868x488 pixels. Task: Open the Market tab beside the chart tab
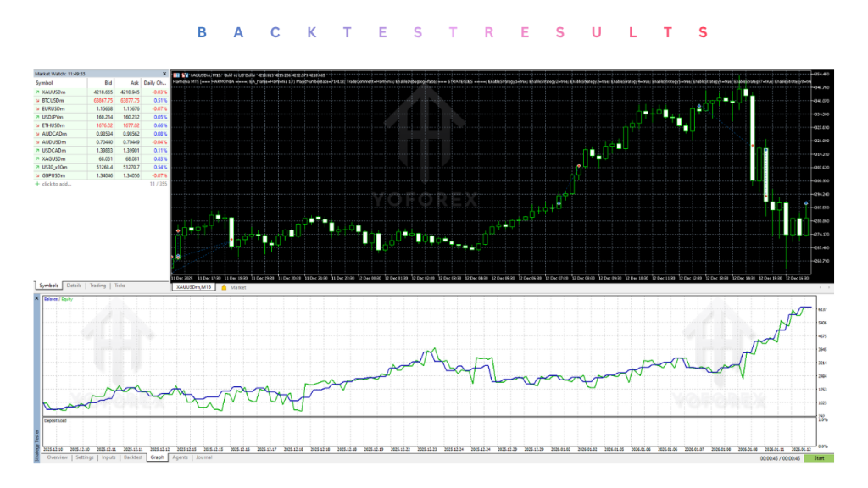(x=238, y=288)
